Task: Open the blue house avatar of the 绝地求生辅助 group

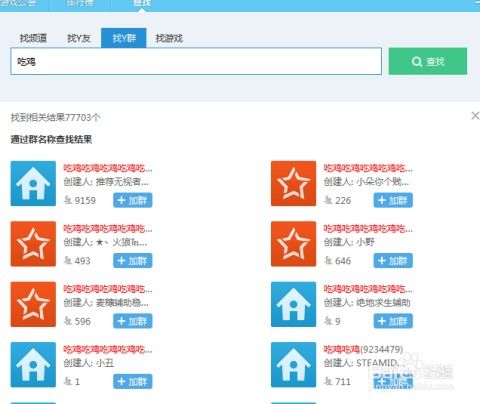Action: (293, 304)
